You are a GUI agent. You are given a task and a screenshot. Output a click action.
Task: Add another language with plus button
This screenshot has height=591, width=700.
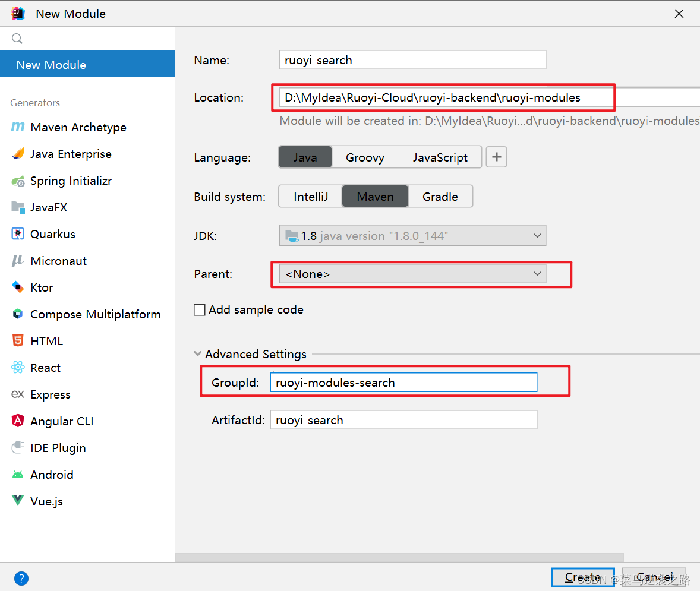pyautogui.click(x=496, y=157)
